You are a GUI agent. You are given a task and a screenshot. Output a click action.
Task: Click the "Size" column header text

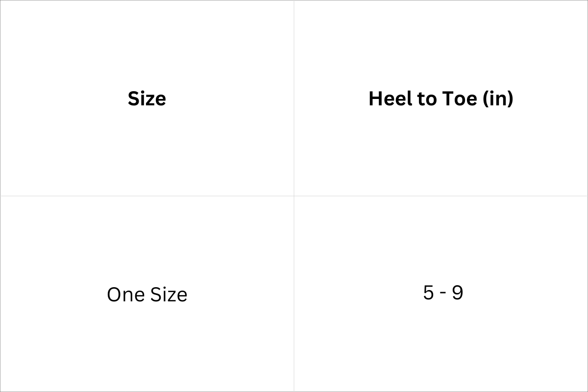coord(147,98)
